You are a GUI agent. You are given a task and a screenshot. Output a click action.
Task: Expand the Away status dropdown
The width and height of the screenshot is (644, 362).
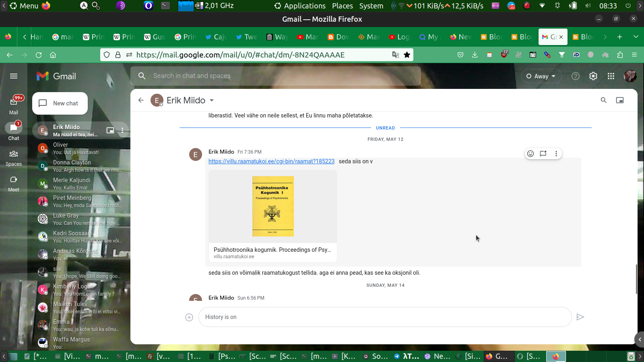[x=541, y=76]
